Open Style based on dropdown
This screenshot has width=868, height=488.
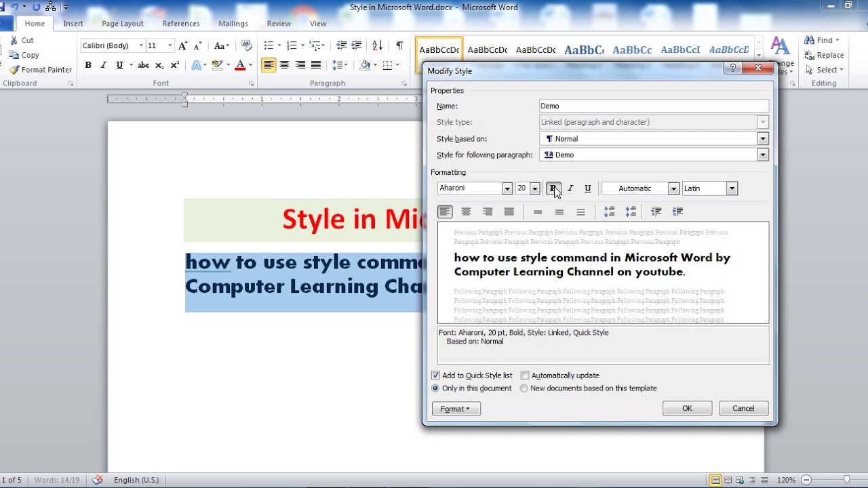(x=763, y=139)
